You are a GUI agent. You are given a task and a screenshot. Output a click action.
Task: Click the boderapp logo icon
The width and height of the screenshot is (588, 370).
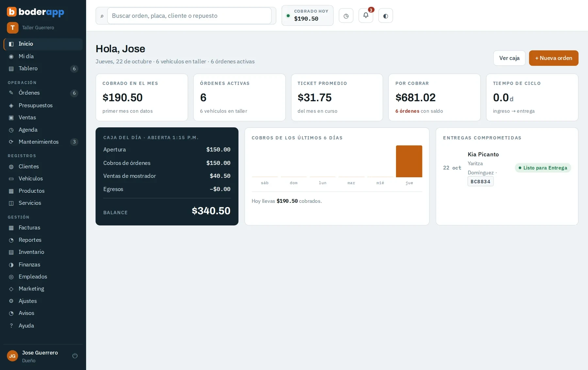pos(12,12)
